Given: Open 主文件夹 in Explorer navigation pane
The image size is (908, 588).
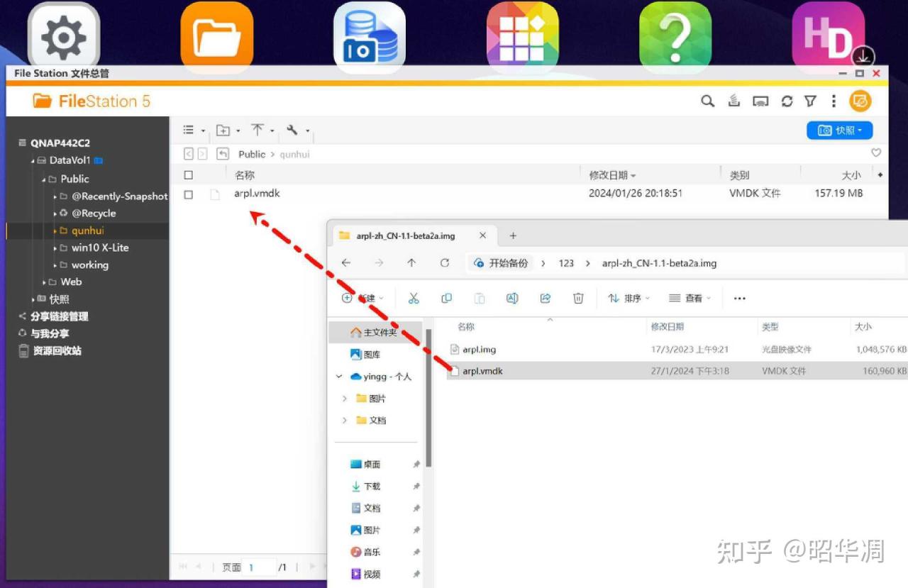Looking at the screenshot, I should pos(375,332).
